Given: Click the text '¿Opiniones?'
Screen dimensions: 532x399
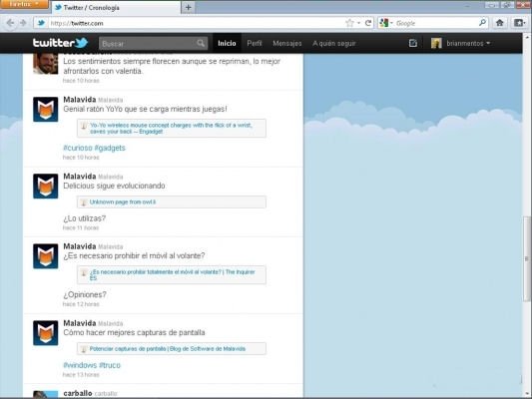Looking at the screenshot, I should point(85,294).
